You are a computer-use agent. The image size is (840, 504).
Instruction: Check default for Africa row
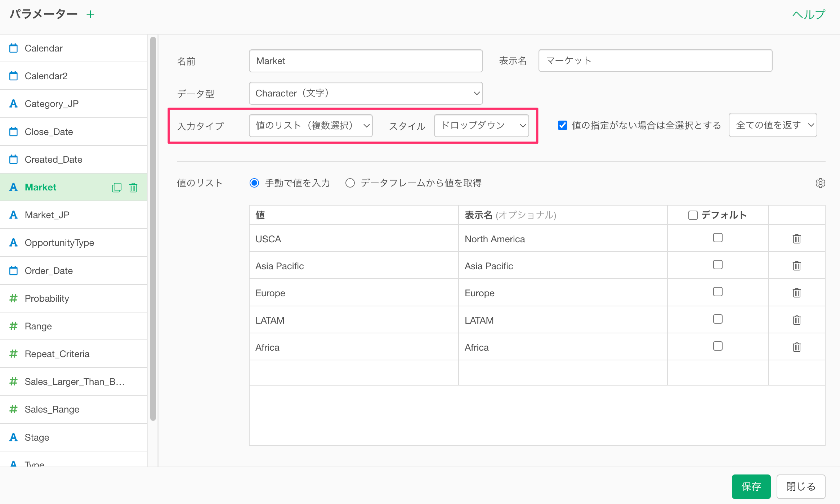[718, 346]
